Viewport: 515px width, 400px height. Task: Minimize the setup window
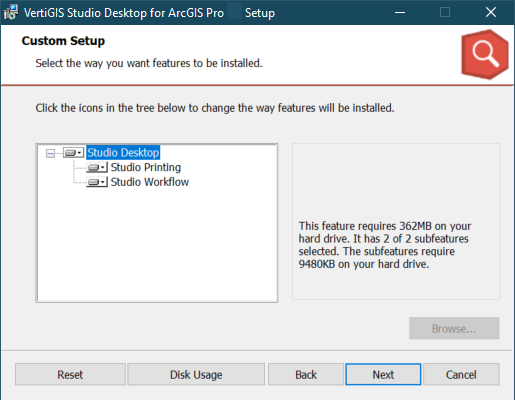tap(400, 13)
